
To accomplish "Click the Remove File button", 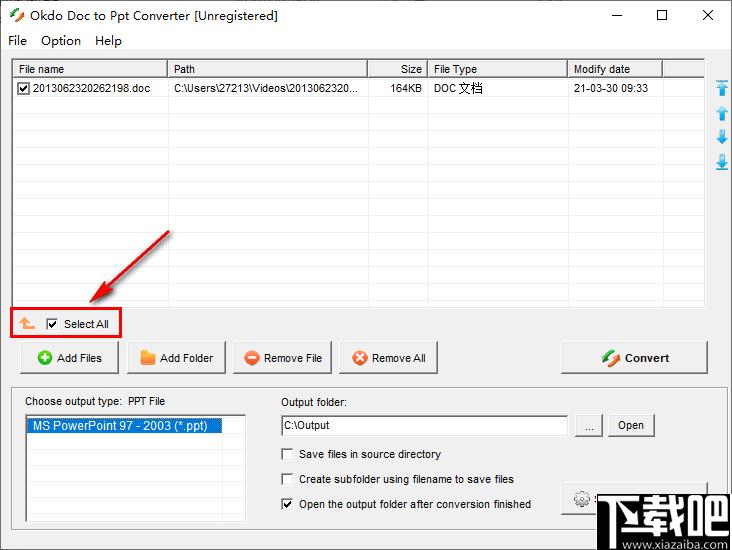I will 282,358.
